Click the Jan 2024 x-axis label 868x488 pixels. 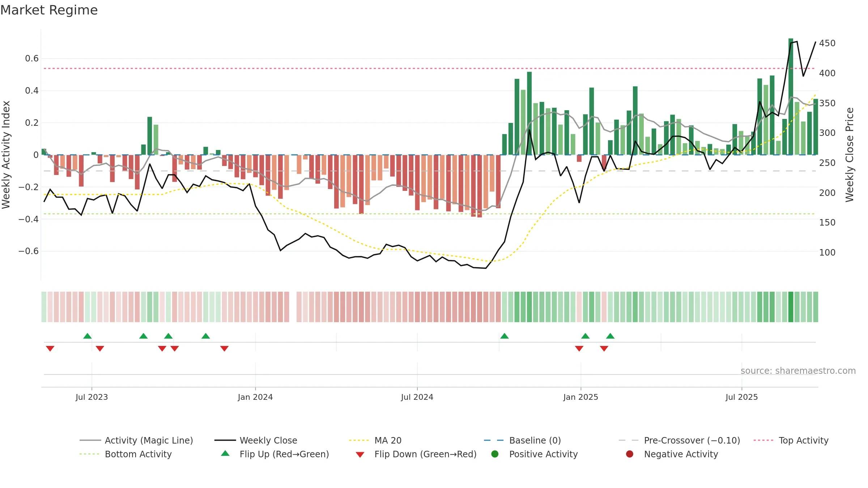point(255,397)
